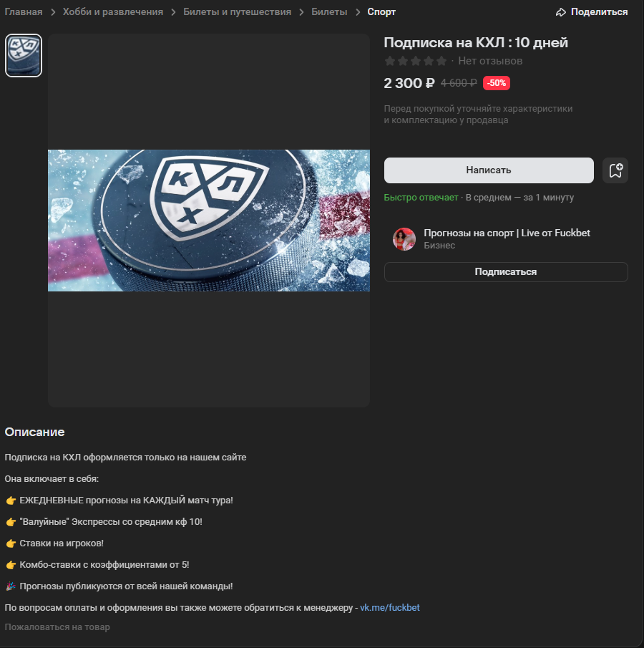Click the rating stars row
The height and width of the screenshot is (648, 644).
coord(416,61)
